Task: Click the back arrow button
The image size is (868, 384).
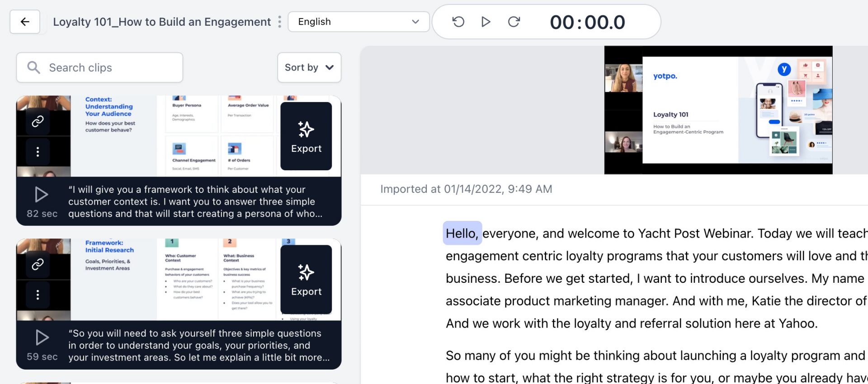Action: click(25, 22)
